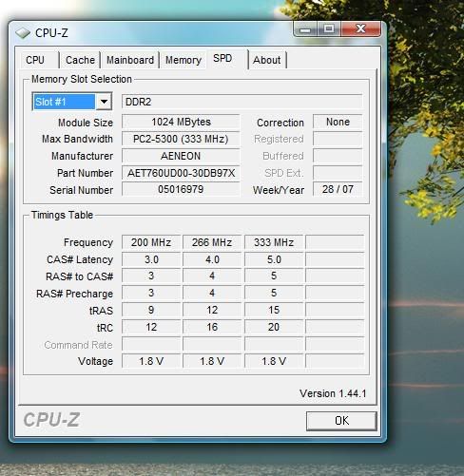Click the 333 MHz frequency cell
Image resolution: width=464 pixels, height=476 pixels.
[274, 242]
